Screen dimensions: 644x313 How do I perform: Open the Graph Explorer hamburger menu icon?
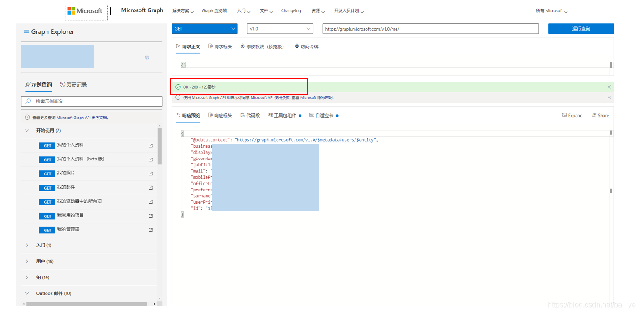click(26, 31)
